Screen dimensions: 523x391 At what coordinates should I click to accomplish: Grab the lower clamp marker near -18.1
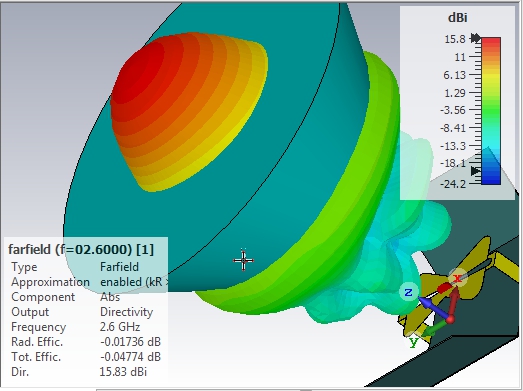pos(476,171)
